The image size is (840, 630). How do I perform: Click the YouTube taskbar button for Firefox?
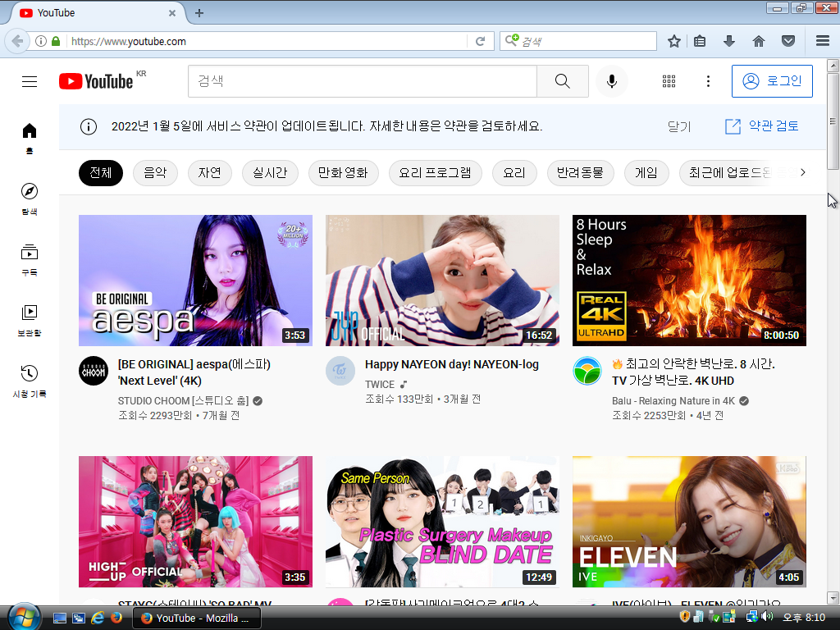tap(197, 619)
